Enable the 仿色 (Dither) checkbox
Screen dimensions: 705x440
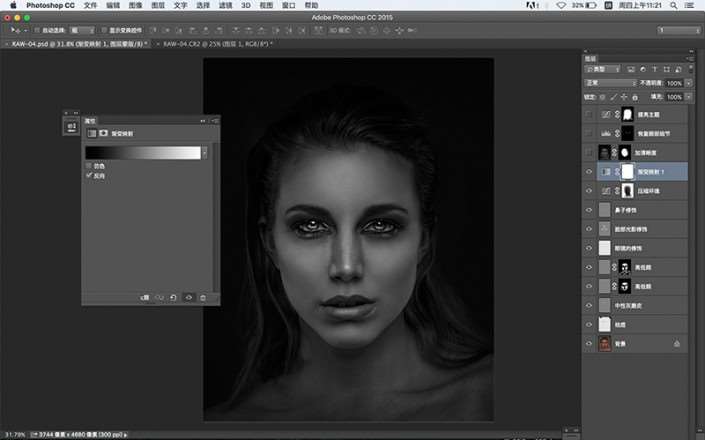point(89,166)
